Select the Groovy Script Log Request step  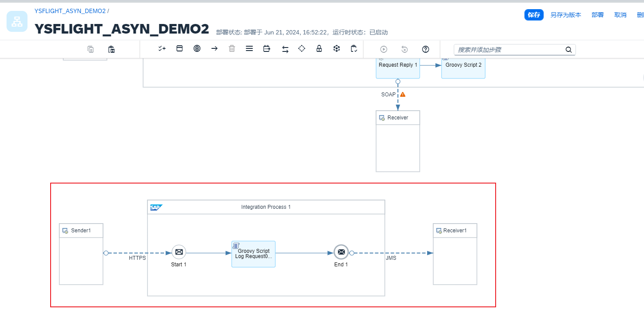click(x=253, y=254)
